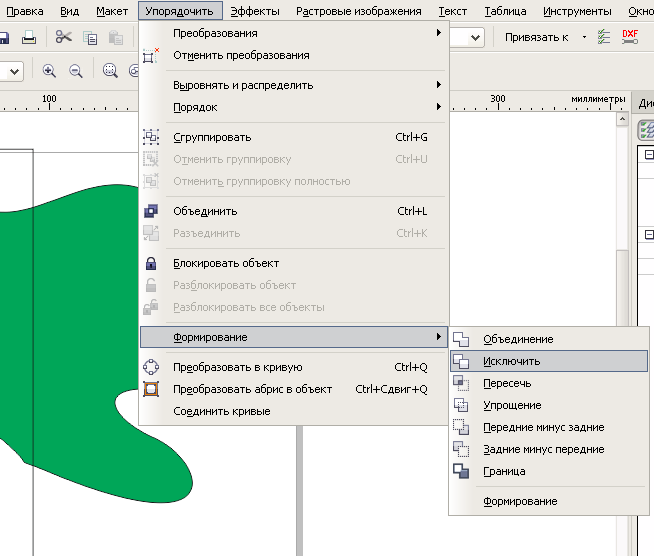Click the Граница boundary icon
This screenshot has height=556, width=654.
461,471
